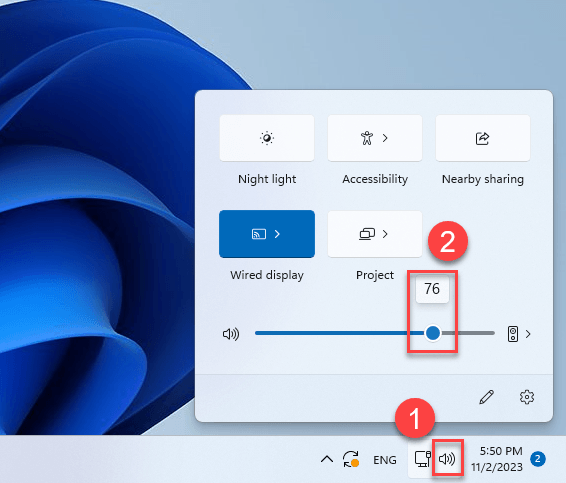Show hidden tray icons with up chevron
The width and height of the screenshot is (566, 483).
pos(327,459)
